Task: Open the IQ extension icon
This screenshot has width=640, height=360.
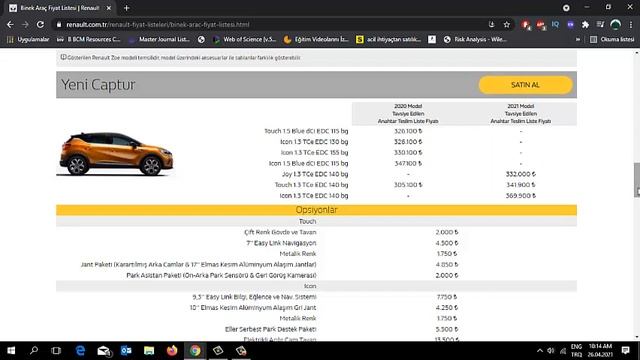Action: [x=556, y=24]
